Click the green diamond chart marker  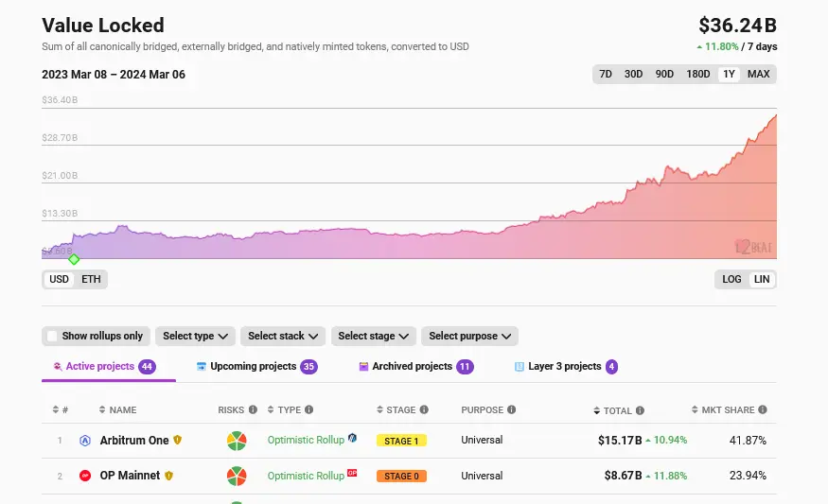74,259
